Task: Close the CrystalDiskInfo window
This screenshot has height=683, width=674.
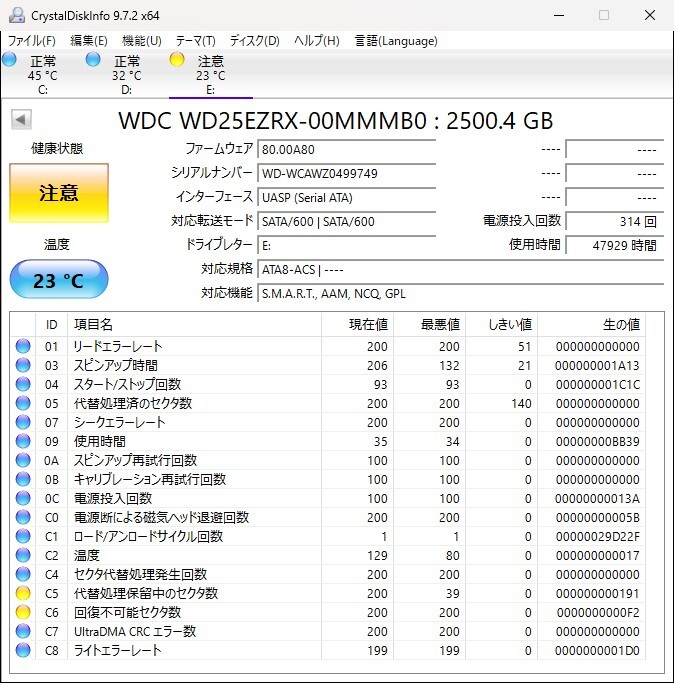Action: tap(650, 15)
